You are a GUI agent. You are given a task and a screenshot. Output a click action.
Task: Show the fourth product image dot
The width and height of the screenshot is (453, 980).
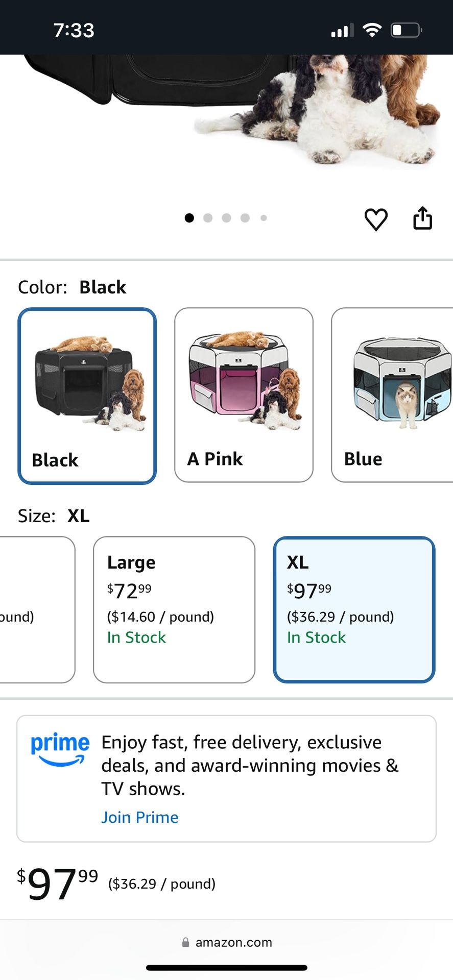tap(245, 218)
